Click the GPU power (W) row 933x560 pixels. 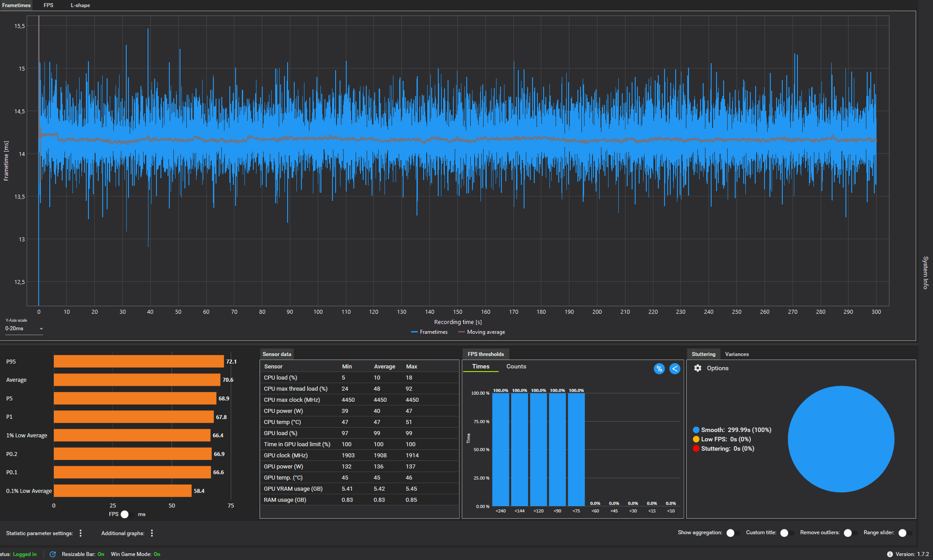(359, 467)
